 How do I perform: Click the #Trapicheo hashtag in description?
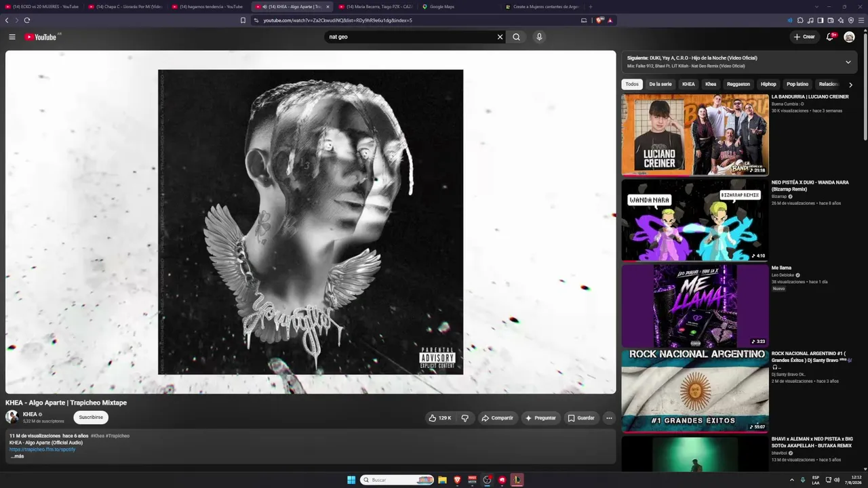pos(118,436)
